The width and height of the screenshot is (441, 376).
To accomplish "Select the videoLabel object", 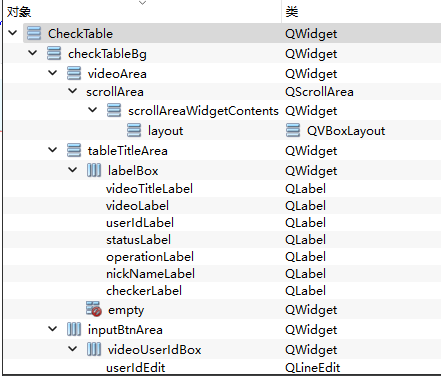I will (137, 206).
